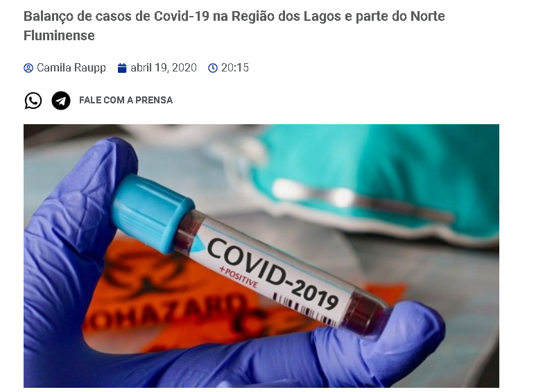Click the FALE COM A PRENSA label
The image size is (543, 392).
pos(126,100)
